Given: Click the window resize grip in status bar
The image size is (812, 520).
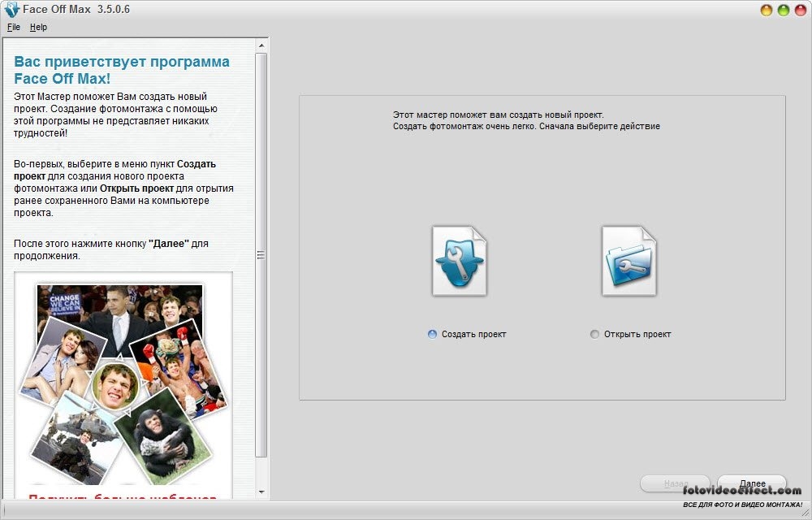Looking at the screenshot, I should click(806, 513).
